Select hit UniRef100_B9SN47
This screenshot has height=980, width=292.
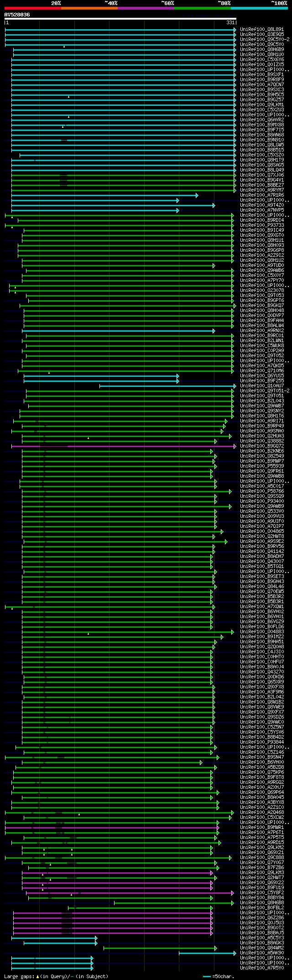(262, 757)
